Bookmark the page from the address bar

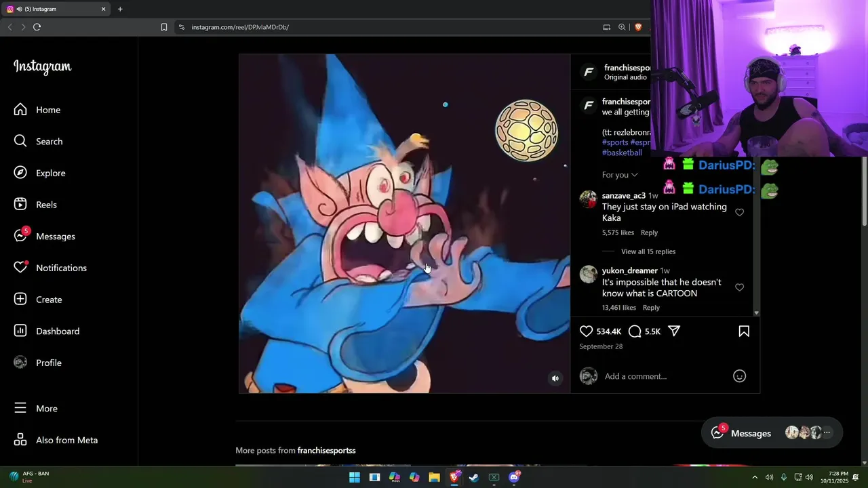pos(163,27)
